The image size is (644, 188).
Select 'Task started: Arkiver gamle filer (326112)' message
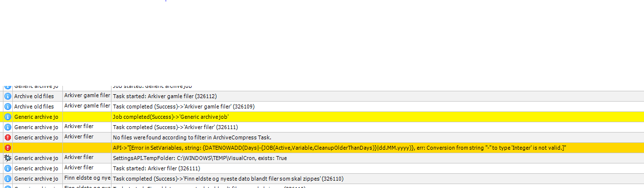point(165,96)
